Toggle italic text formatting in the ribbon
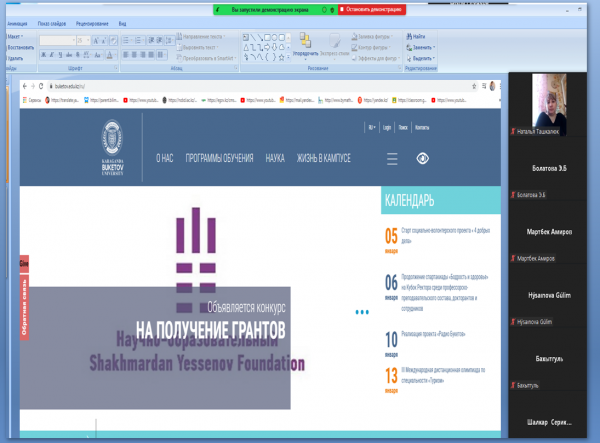Viewport: 600px width, 443px height. click(53, 57)
